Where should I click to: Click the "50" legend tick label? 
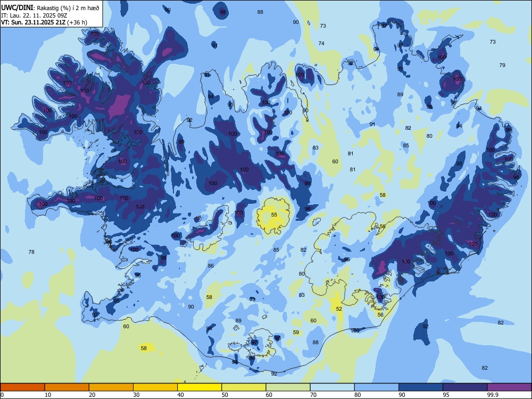pyautogui.click(x=225, y=395)
